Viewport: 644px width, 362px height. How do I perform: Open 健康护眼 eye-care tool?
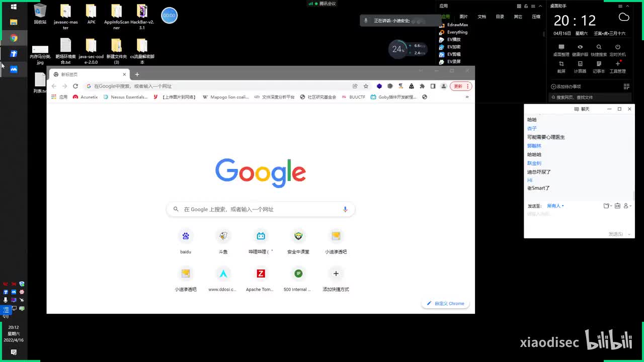pos(580,50)
